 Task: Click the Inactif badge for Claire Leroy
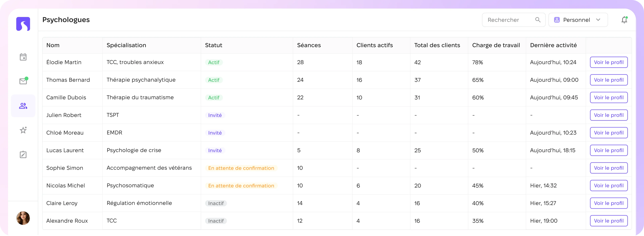216,203
